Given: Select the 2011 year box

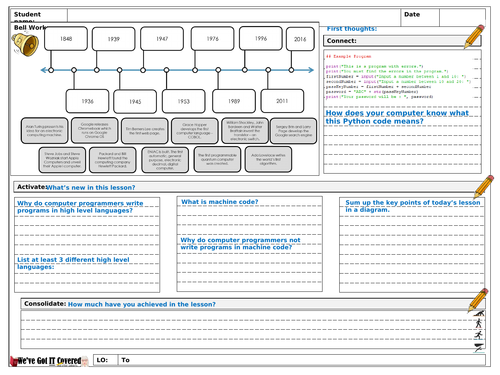Looking at the screenshot, I should 282,101.
